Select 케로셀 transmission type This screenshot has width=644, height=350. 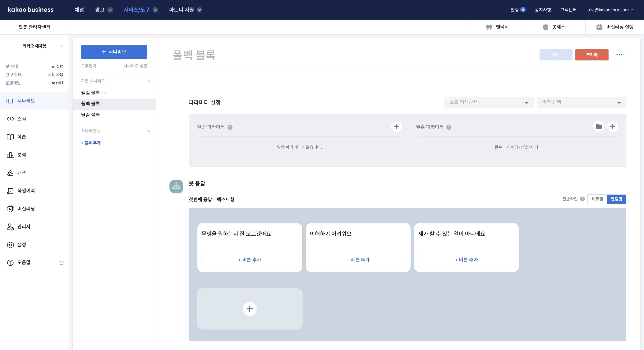[x=597, y=199]
